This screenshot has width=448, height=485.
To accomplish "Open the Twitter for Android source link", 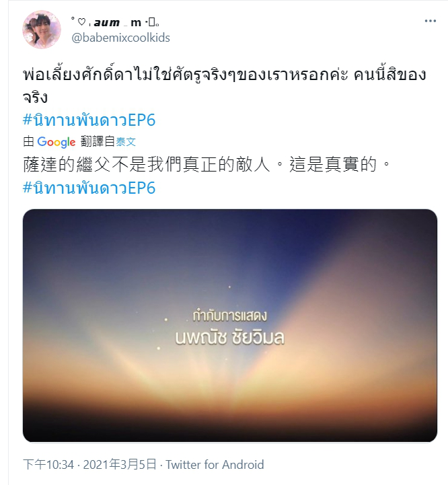I will pos(215,465).
